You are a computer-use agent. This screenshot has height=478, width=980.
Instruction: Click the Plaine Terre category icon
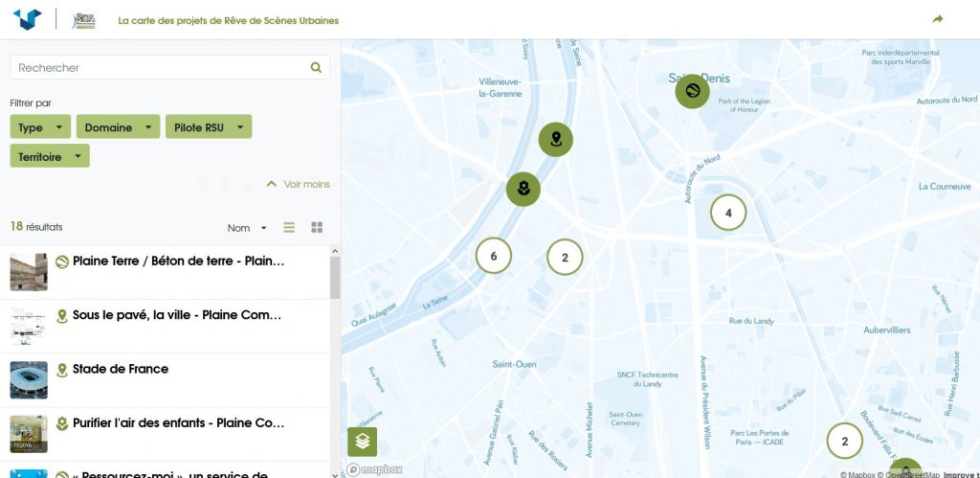[x=62, y=262]
